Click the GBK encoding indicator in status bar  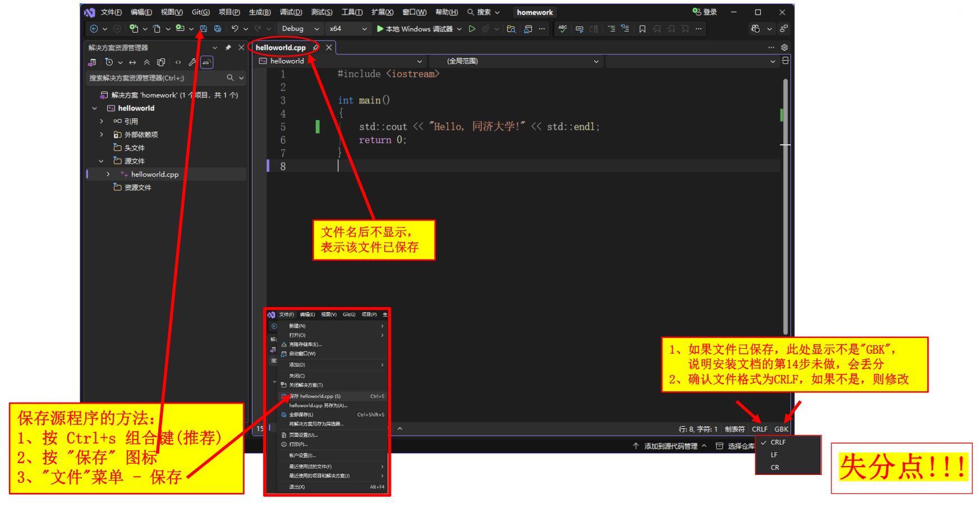781,429
